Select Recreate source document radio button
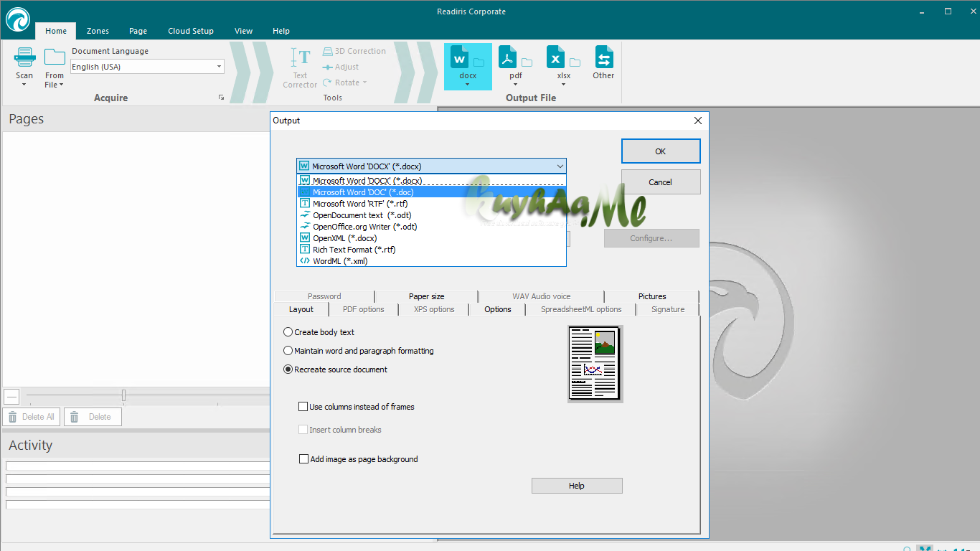Image resolution: width=980 pixels, height=551 pixels. (288, 369)
